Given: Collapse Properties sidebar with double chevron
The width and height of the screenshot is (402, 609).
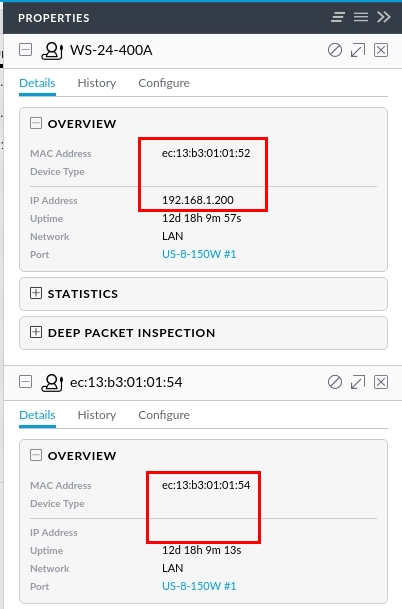Looking at the screenshot, I should pos(384,17).
